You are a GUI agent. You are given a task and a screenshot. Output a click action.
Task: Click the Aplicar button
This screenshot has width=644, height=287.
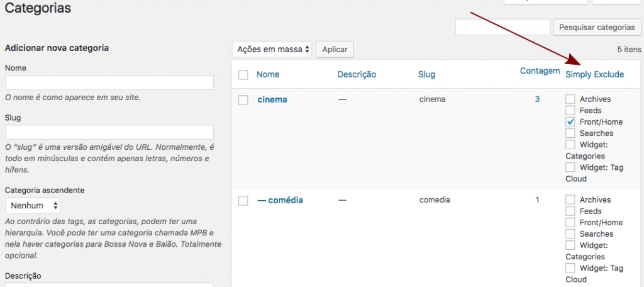coord(335,48)
